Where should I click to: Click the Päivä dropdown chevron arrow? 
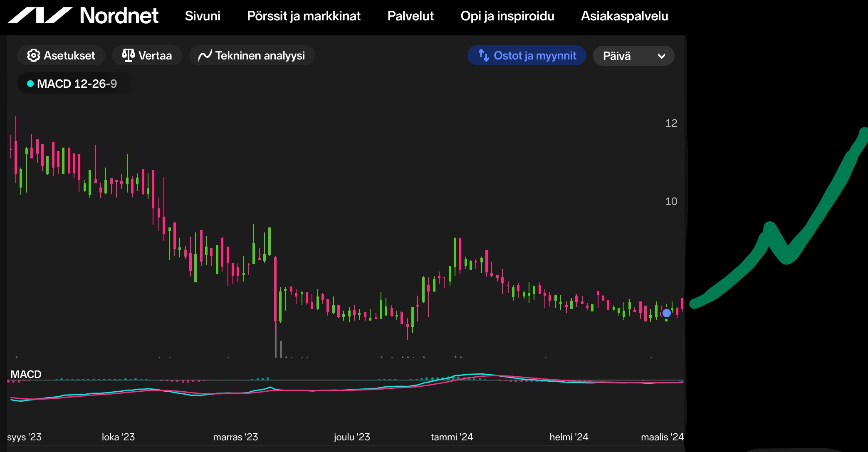coord(661,56)
